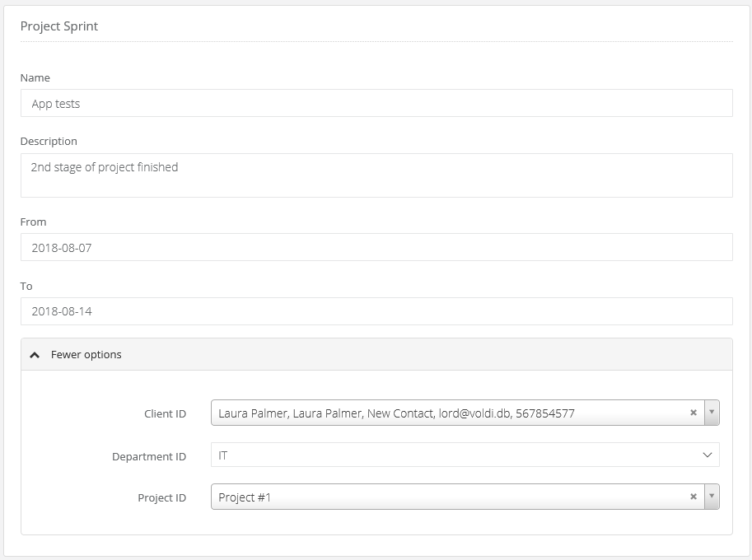Click the Project #1 value text
This screenshot has height=560, width=752.
245,497
